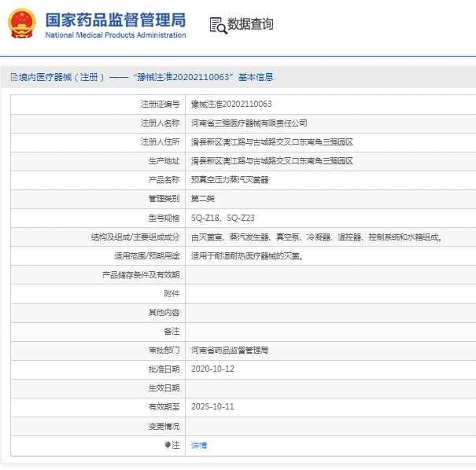Click the 产品储存条件及有效期 label
This screenshot has width=476, height=470.
[141, 275]
